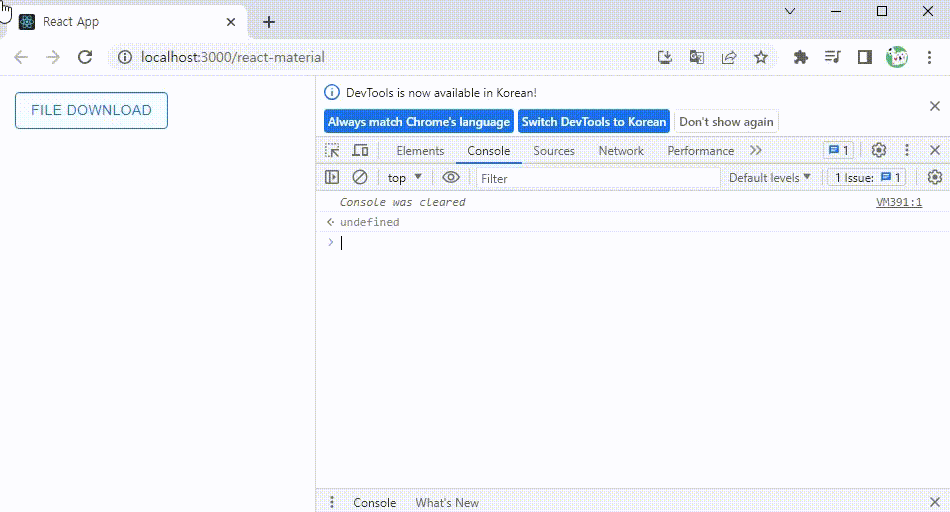Screen dimensions: 950x512
Task: Share this page icon
Action: pyautogui.click(x=729, y=57)
